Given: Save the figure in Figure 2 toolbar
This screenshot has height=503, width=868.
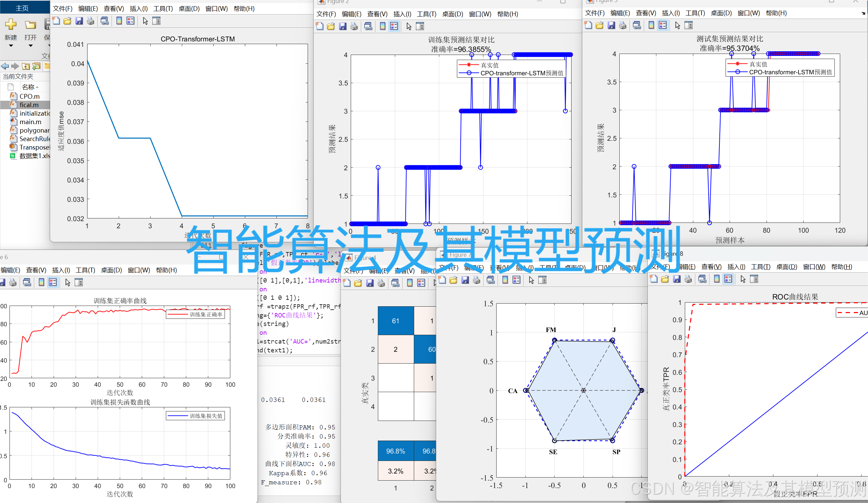Looking at the screenshot, I should click(x=343, y=26).
